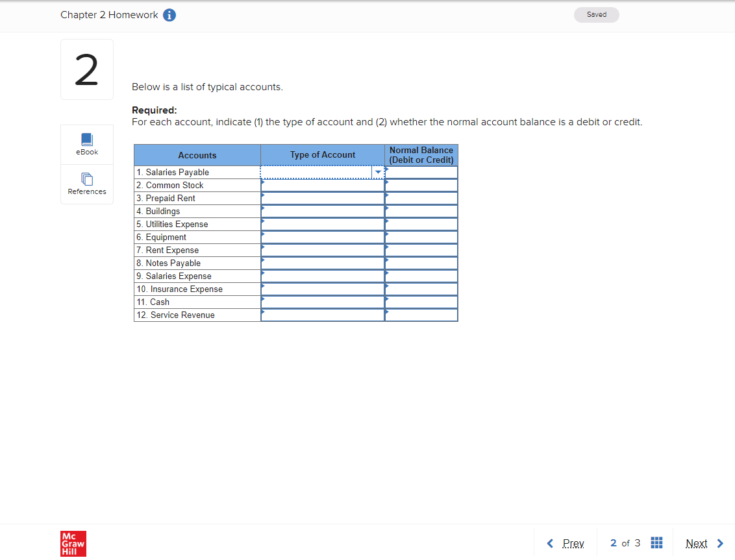
Task: Select Normal Balance cell for Salaries Payable
Action: [421, 172]
